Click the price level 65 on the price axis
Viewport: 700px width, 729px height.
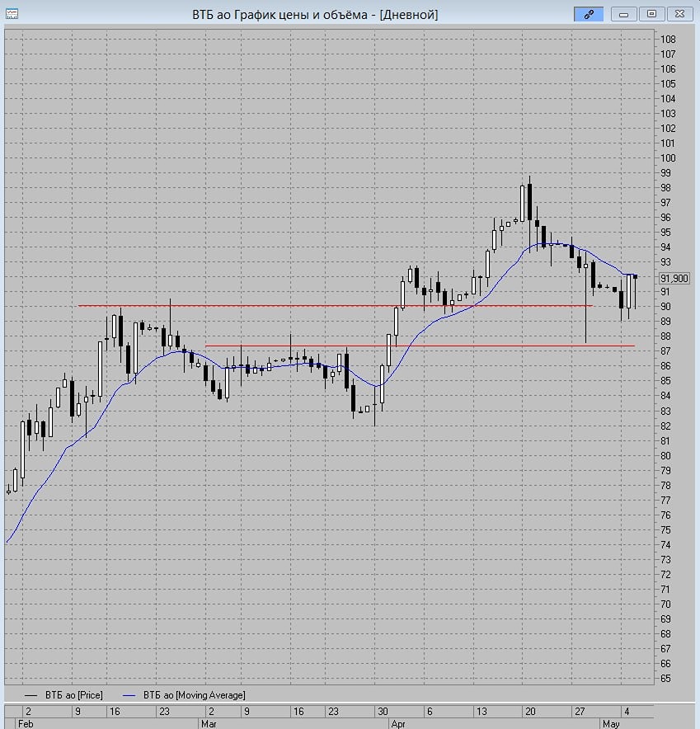click(665, 679)
